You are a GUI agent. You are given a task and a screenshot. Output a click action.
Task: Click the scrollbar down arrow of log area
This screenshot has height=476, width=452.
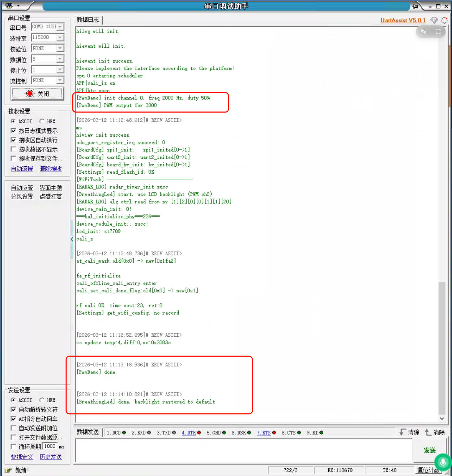tap(442, 419)
